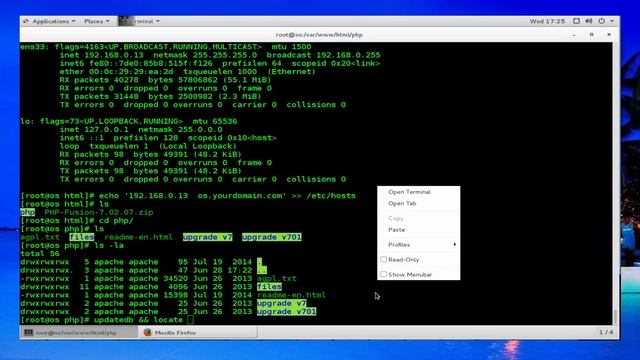Minimize the terminal window

pyautogui.click(x=574, y=35)
